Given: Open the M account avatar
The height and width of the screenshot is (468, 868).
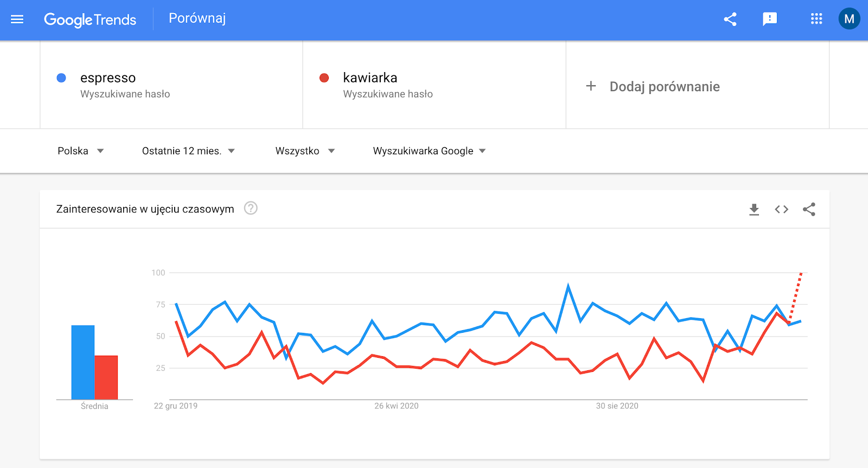Looking at the screenshot, I should click(848, 19).
